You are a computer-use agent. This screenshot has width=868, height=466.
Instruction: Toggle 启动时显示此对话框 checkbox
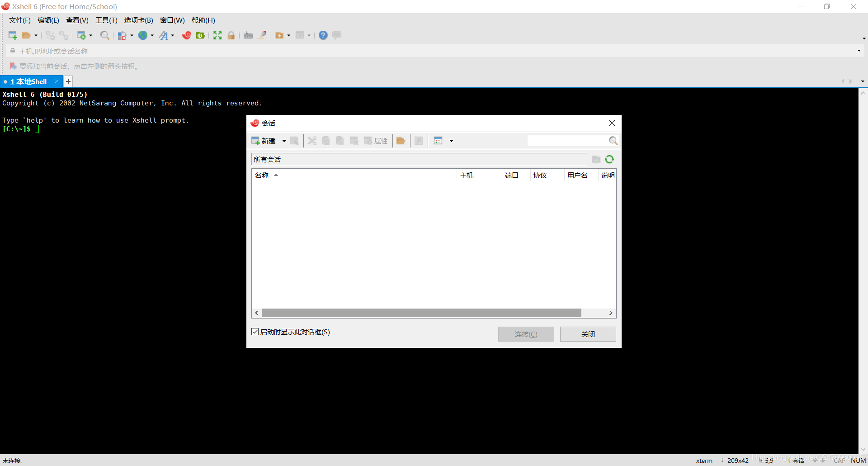255,332
